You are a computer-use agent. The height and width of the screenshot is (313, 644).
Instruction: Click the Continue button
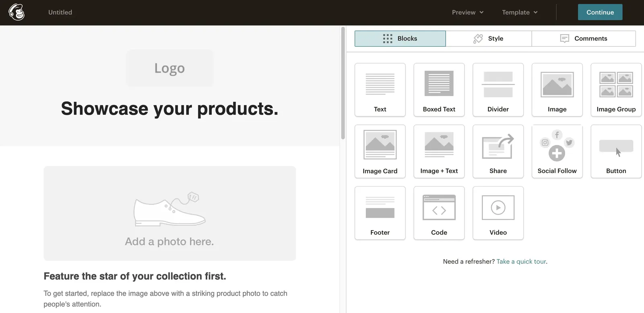(600, 12)
